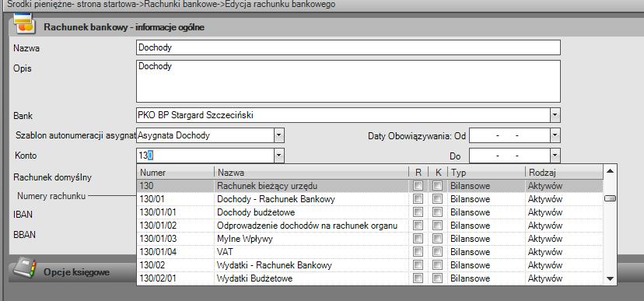The width and height of the screenshot is (644, 301).
Task: Click account number 130/01/03
Action: (x=158, y=239)
